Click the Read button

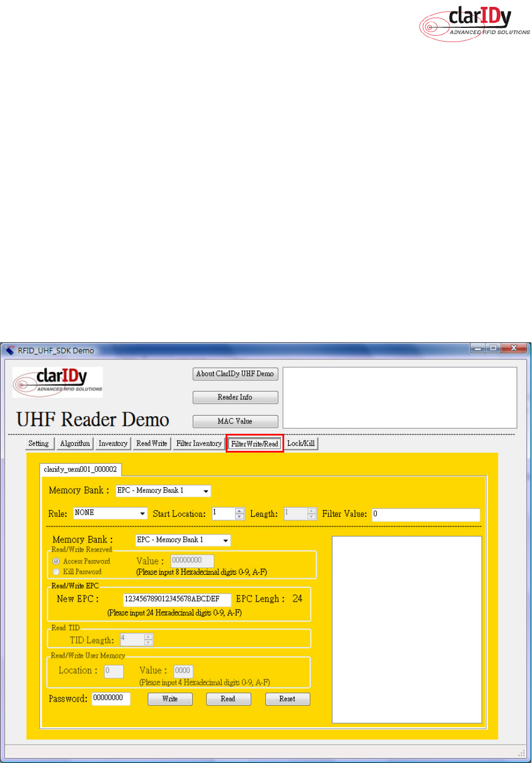228,699
